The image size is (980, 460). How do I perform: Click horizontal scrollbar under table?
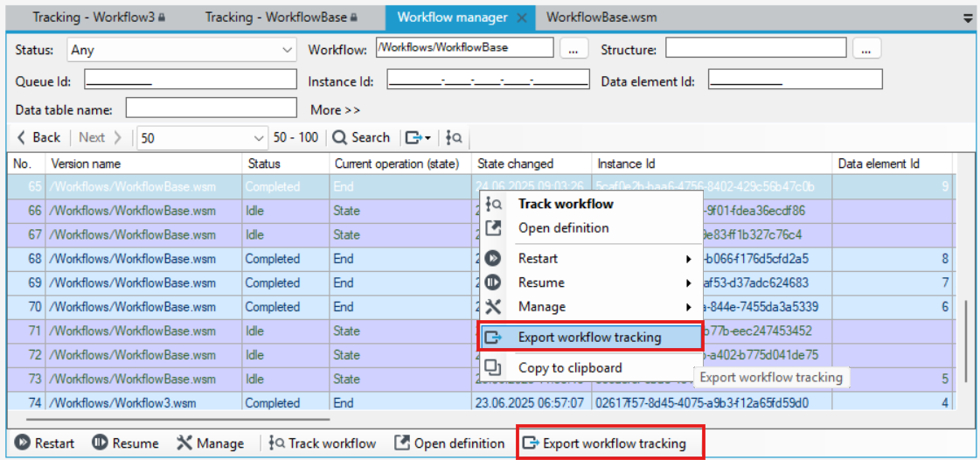tap(178, 420)
